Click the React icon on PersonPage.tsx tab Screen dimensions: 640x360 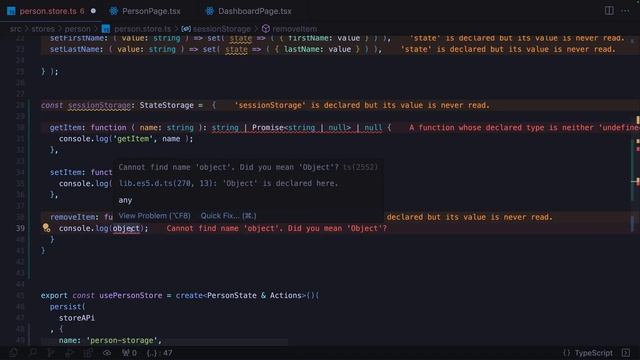pyautogui.click(x=114, y=11)
